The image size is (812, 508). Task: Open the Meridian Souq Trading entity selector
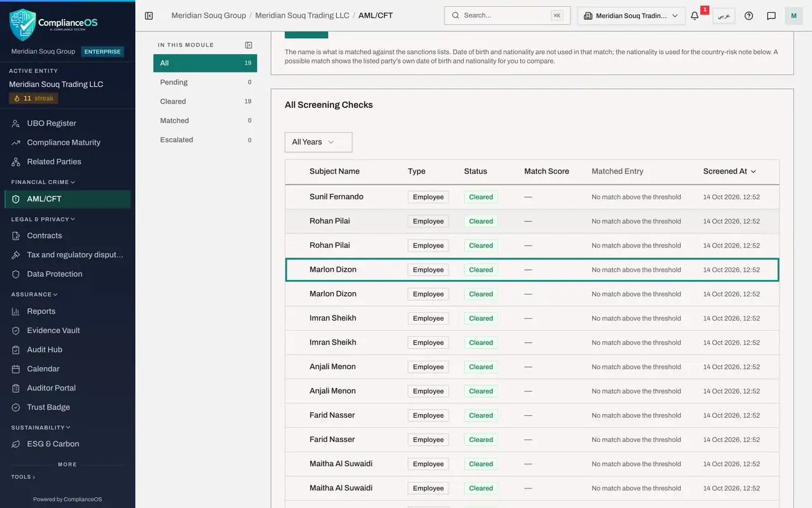coord(631,16)
